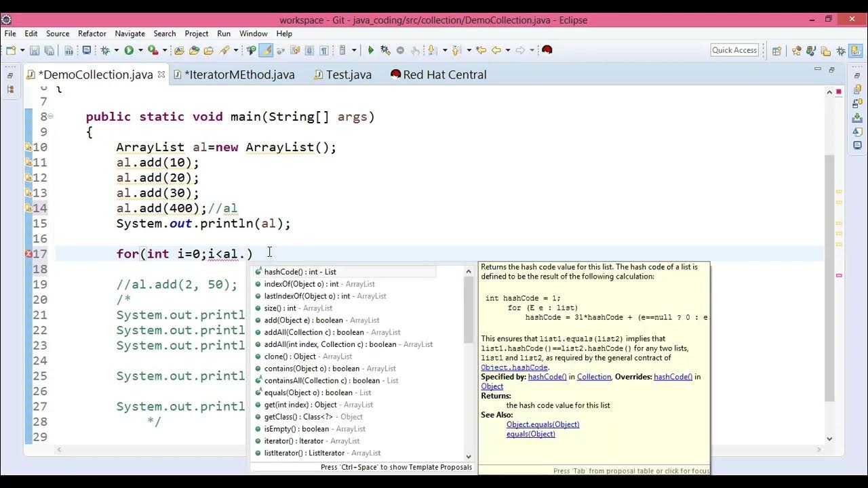Collapse the main method fold on line 8

tap(51, 117)
